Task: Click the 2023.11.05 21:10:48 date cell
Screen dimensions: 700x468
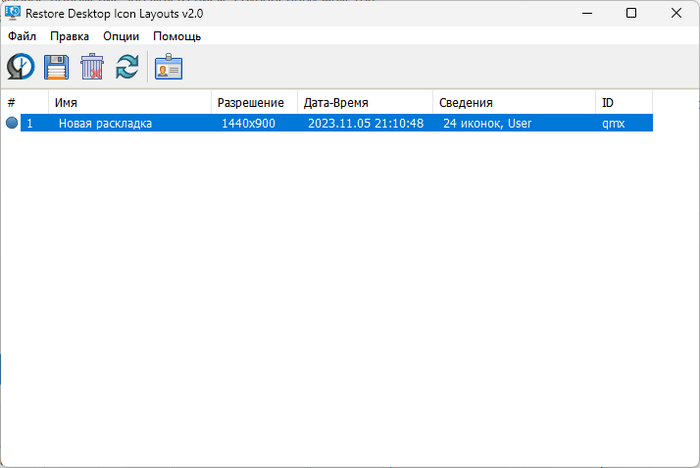Action: tap(366, 123)
